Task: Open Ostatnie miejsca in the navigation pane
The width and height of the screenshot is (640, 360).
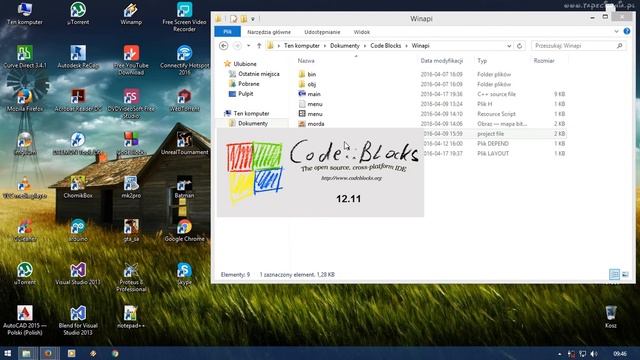Action: pyautogui.click(x=258, y=74)
